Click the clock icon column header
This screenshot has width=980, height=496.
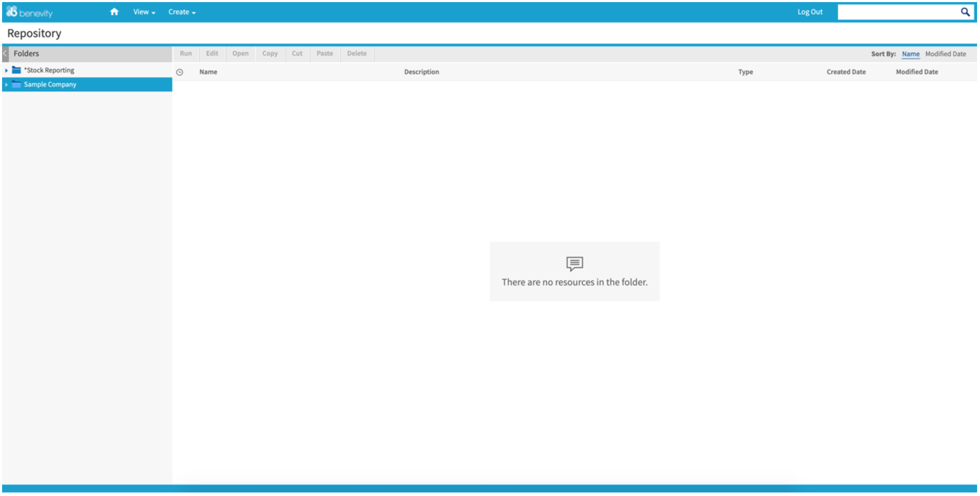click(180, 71)
